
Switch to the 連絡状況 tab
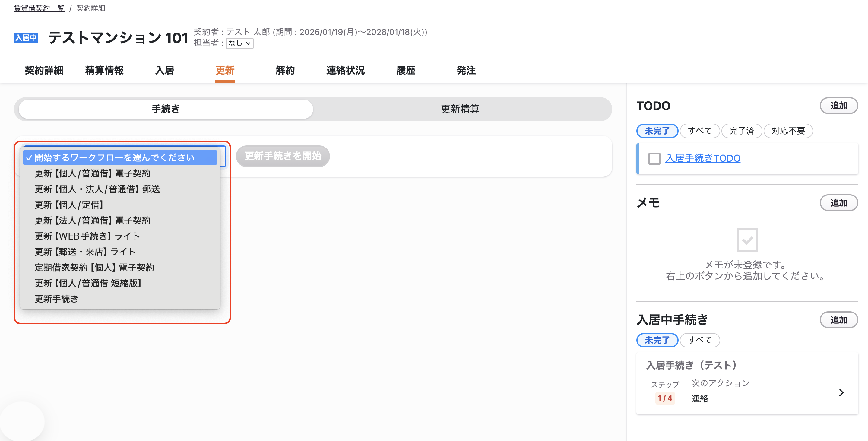click(x=346, y=70)
